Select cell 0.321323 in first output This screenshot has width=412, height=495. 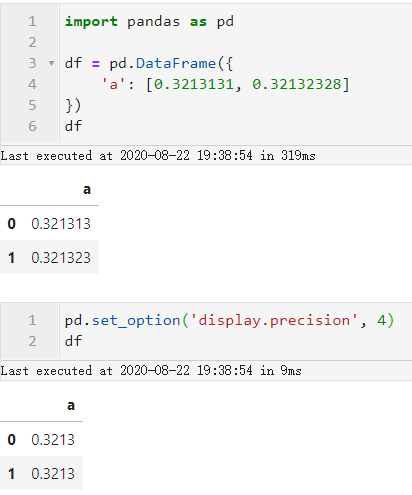click(61, 258)
